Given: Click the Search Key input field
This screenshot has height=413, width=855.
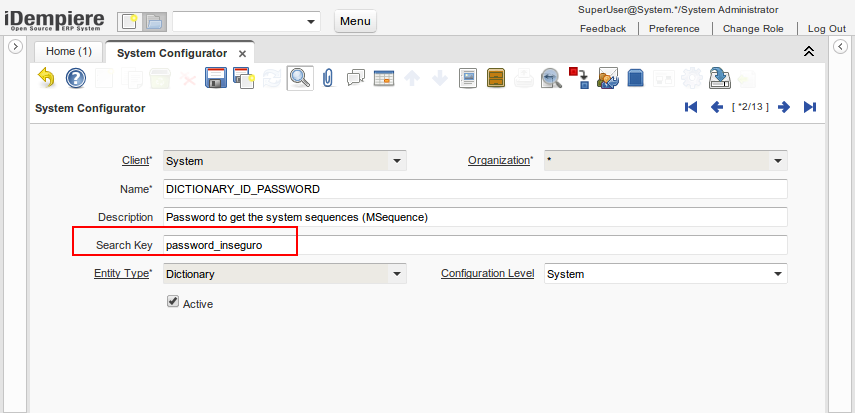Looking at the screenshot, I should (x=475, y=245).
